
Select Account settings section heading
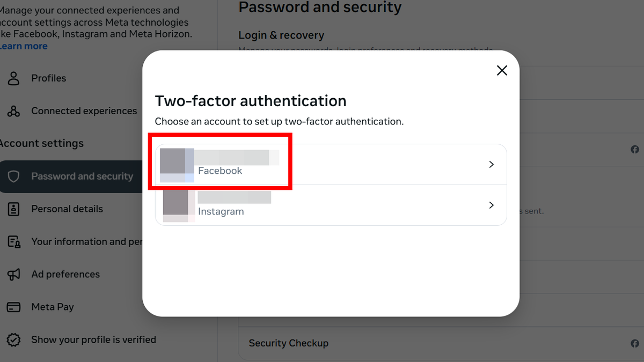pyautogui.click(x=42, y=143)
